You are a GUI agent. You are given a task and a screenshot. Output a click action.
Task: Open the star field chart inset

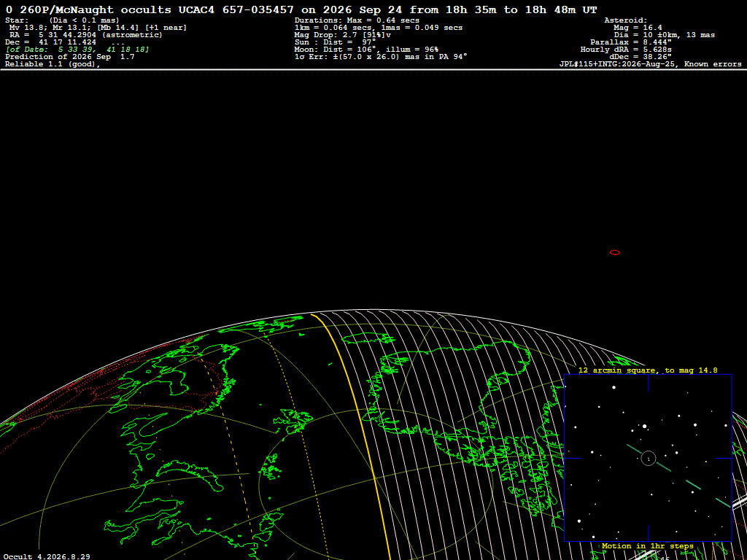tap(648, 458)
